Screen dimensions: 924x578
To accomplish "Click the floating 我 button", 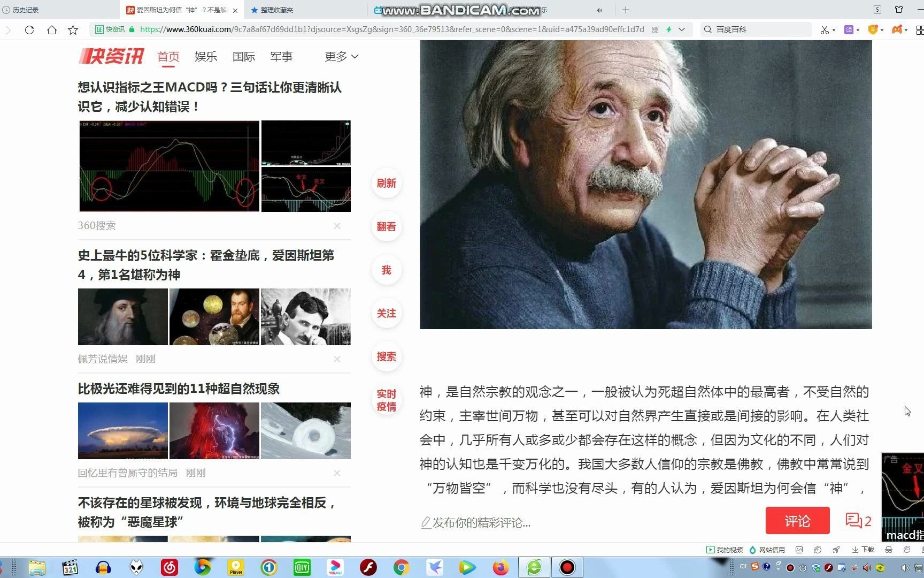I will coord(387,270).
